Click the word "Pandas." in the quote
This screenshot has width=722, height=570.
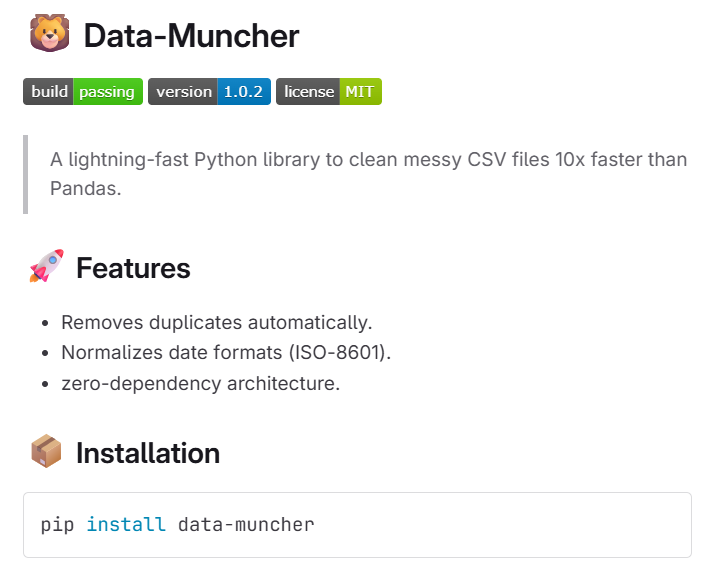85,188
